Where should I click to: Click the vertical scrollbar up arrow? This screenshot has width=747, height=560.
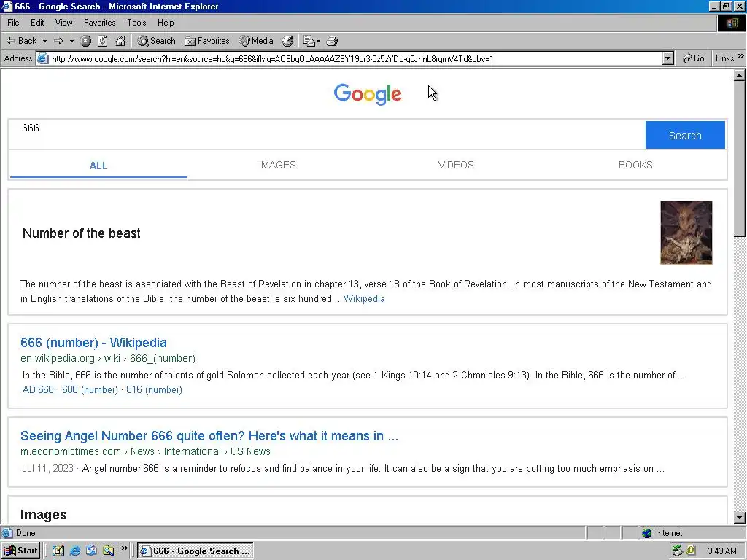coord(740,75)
